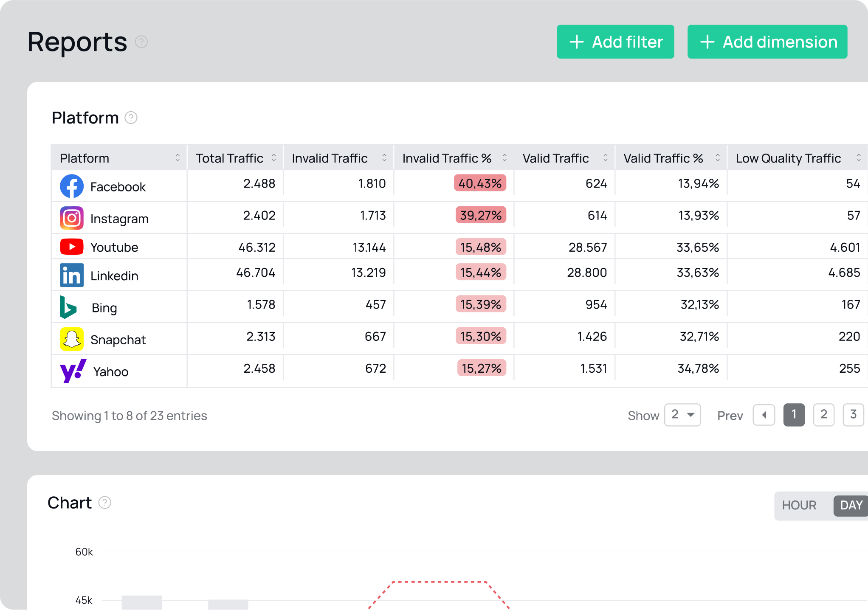868x610 pixels.
Task: Click Valid Traffic value 614
Action: [x=597, y=215]
